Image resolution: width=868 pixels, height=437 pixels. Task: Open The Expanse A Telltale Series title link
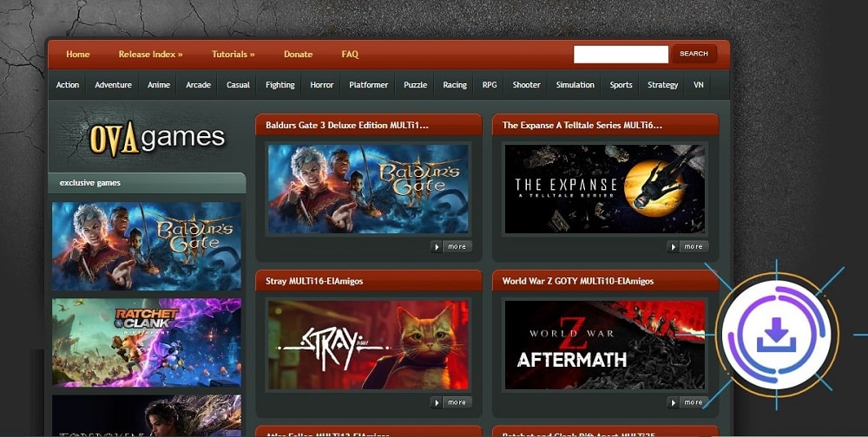click(582, 125)
